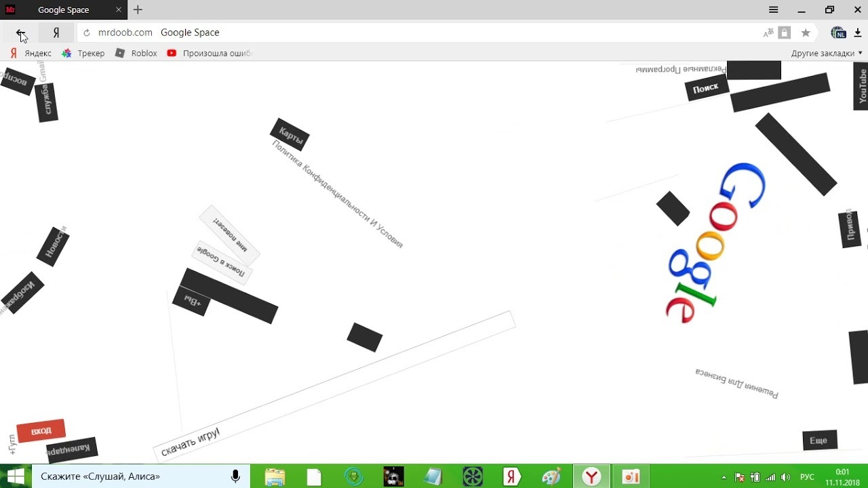Image resolution: width=868 pixels, height=488 pixels.
Task: Open File Explorer from the taskbar
Action: (x=275, y=476)
